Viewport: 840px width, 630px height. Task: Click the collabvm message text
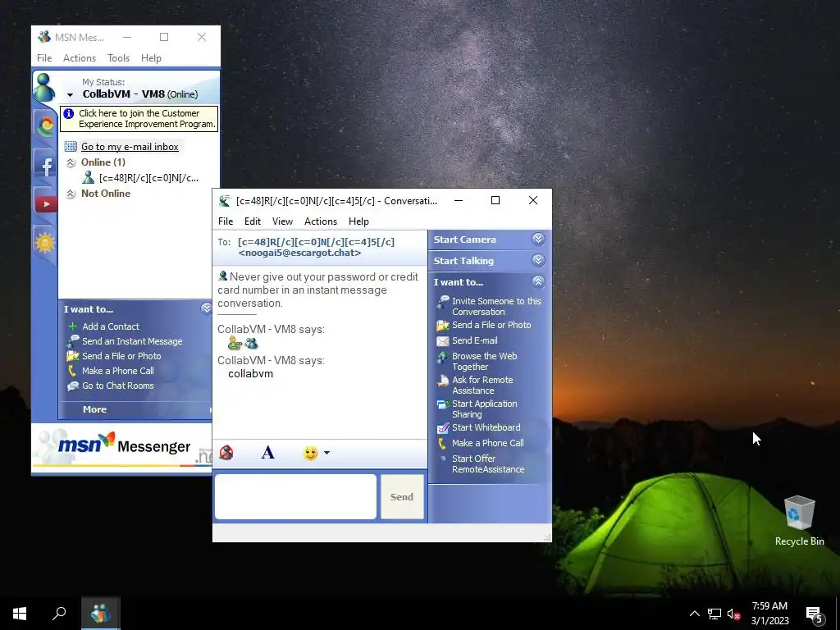click(x=250, y=374)
